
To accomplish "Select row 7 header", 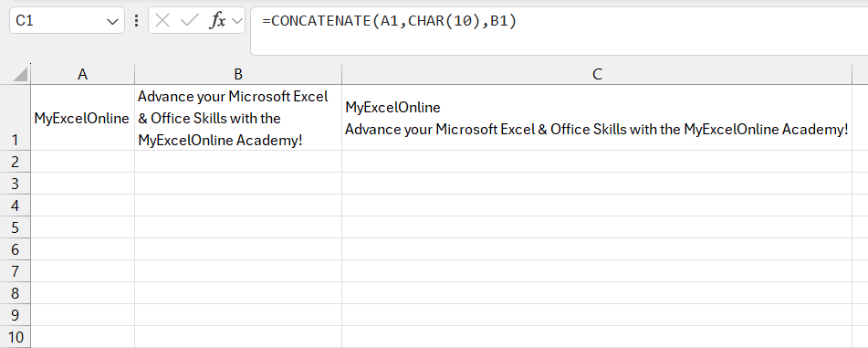I will 15,271.
